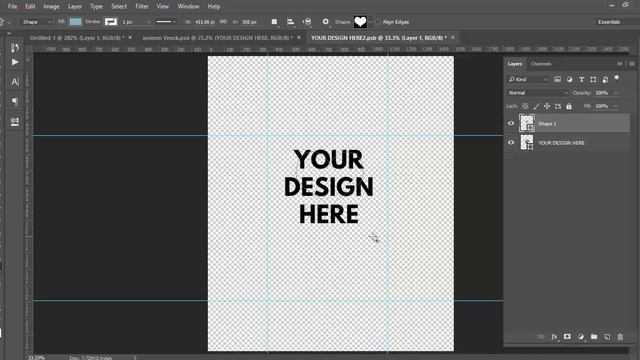
Task: Open the Glyphs panel icon in the left dock
Action: point(15,121)
